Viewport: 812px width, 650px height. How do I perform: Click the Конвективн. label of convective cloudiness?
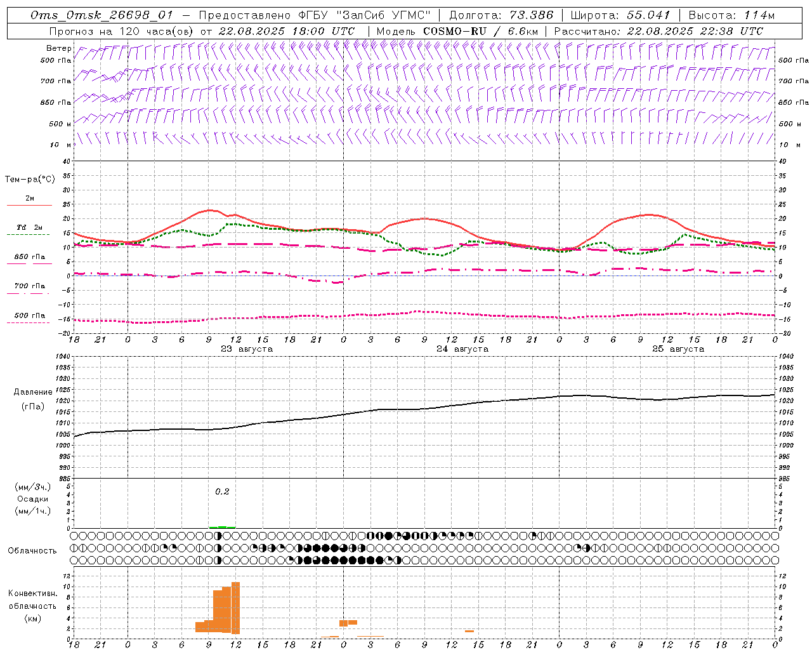33,594
